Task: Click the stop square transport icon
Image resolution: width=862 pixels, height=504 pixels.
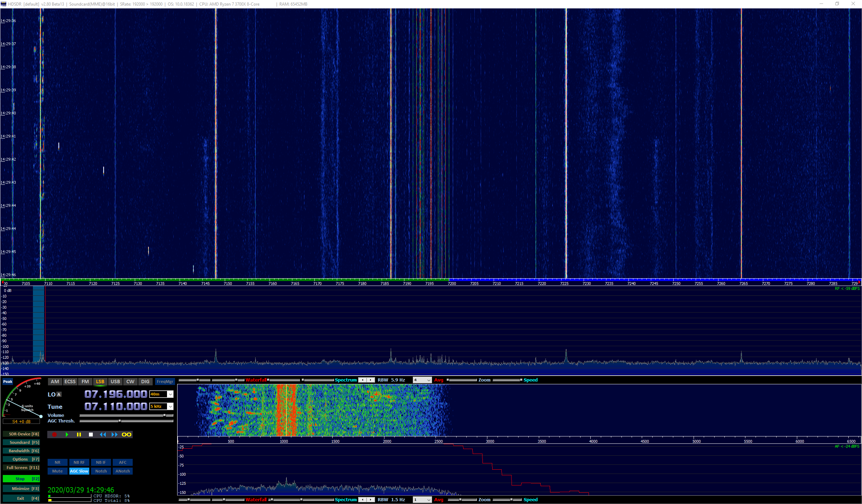Action: [x=91, y=434]
